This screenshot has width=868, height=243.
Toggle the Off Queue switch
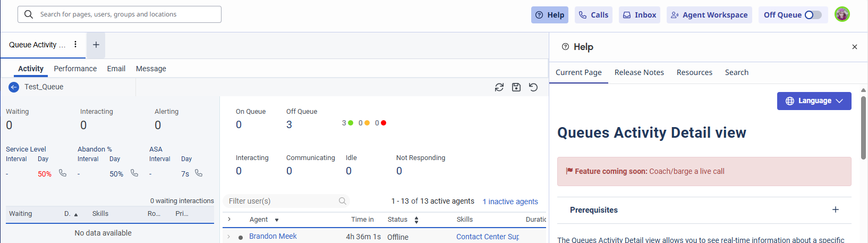pos(812,15)
